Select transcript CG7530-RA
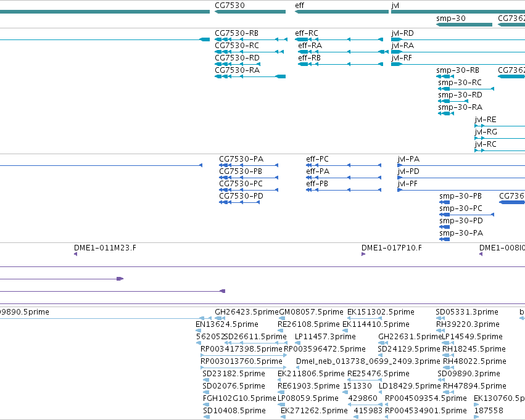The height and width of the screenshot is (420, 525). coord(250,76)
